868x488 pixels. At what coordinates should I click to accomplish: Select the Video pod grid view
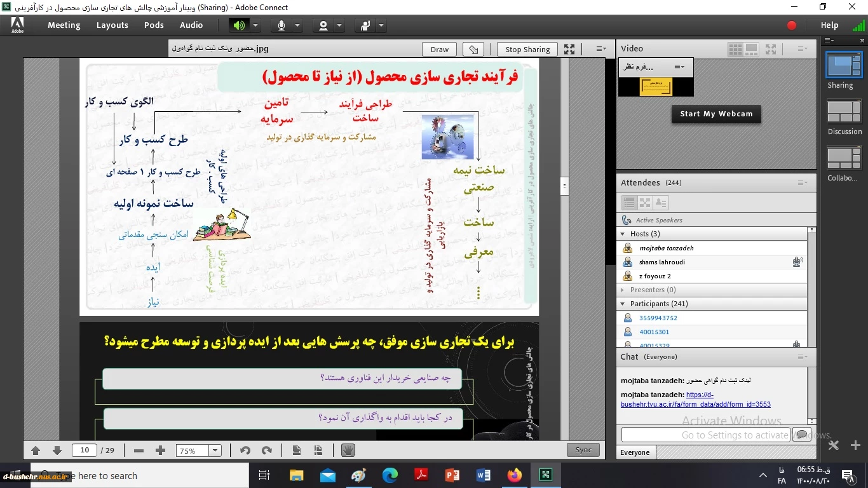[x=735, y=49]
